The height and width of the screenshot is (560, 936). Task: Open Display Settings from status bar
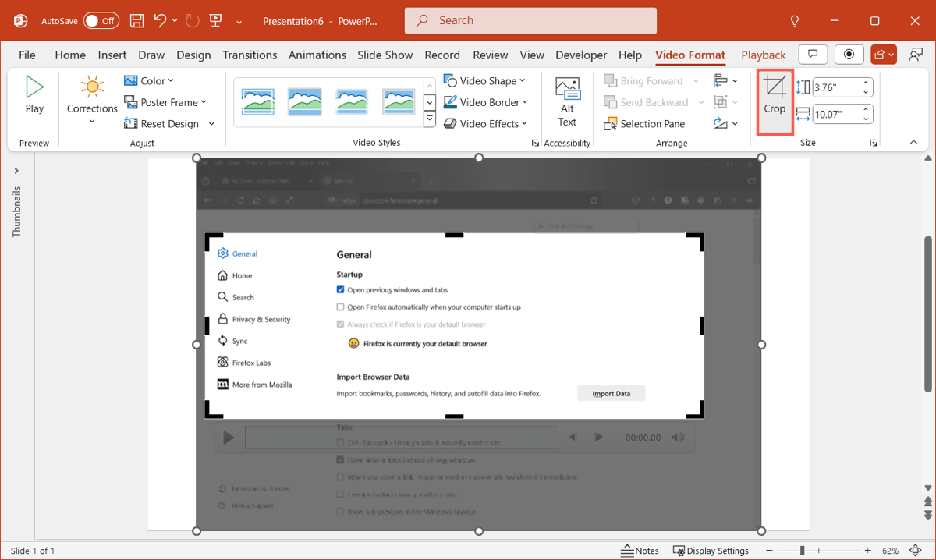coord(711,551)
